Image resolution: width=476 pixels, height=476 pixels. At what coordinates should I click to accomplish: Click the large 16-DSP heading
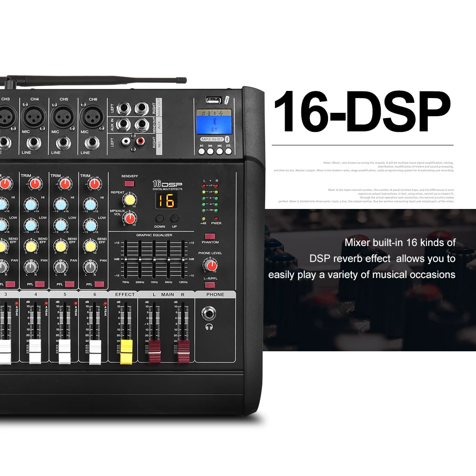tap(362, 112)
